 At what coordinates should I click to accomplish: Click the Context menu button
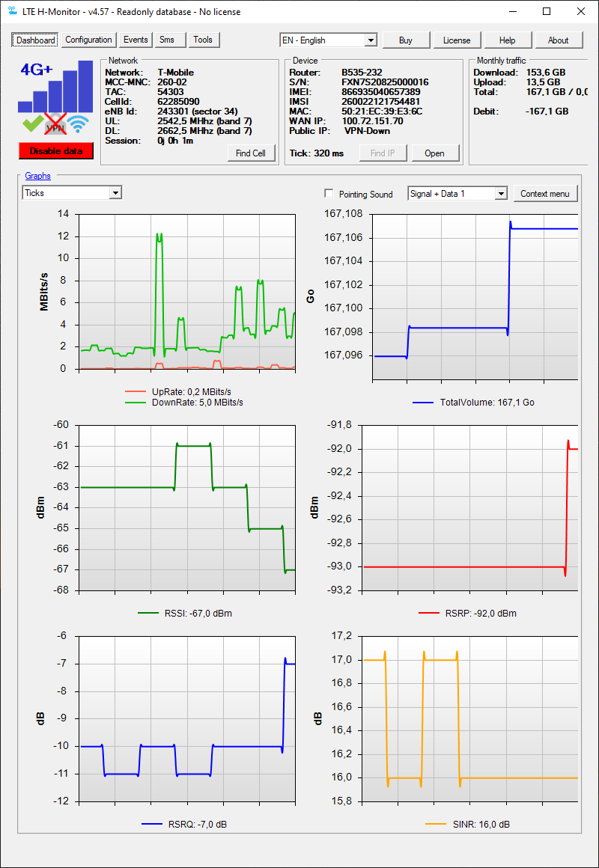(x=545, y=194)
